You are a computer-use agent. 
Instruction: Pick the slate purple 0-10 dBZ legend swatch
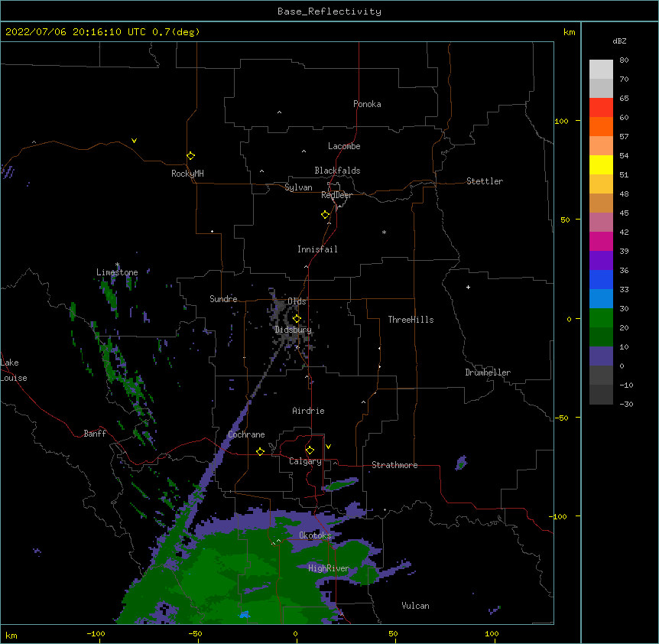[601, 356]
